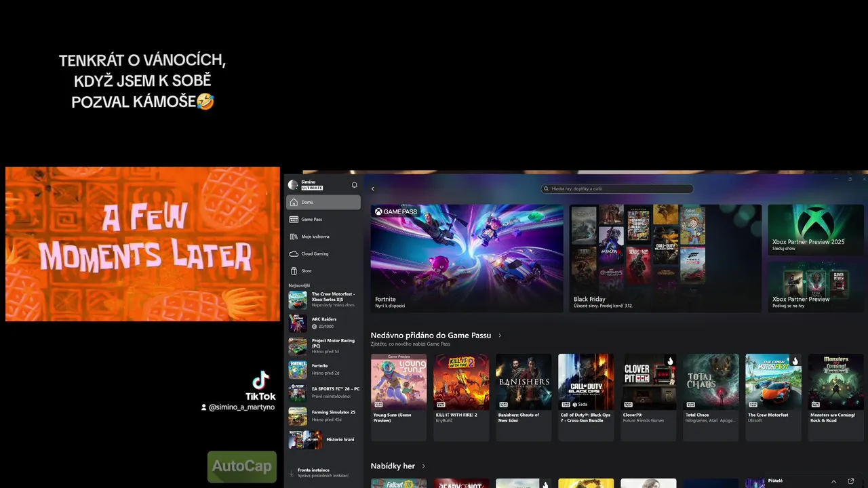
Task: Click the Historie hraní thumbnails
Action: click(305, 440)
